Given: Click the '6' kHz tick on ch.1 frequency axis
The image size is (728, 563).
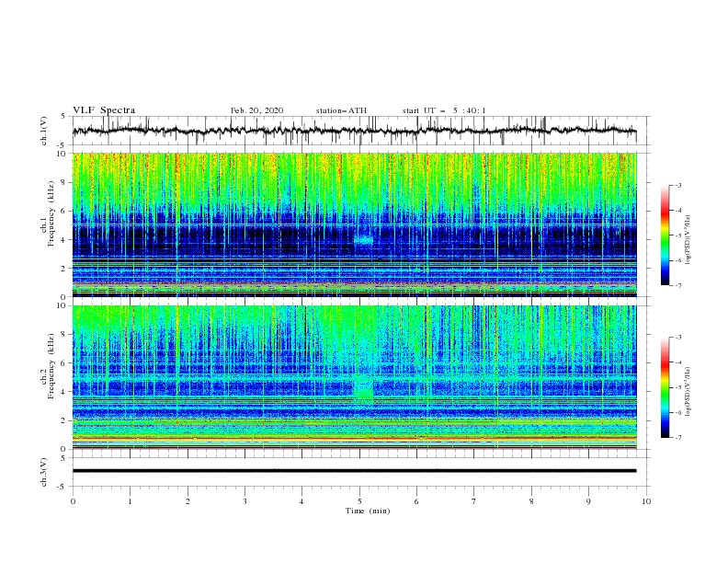Looking at the screenshot, I should pos(65,212).
